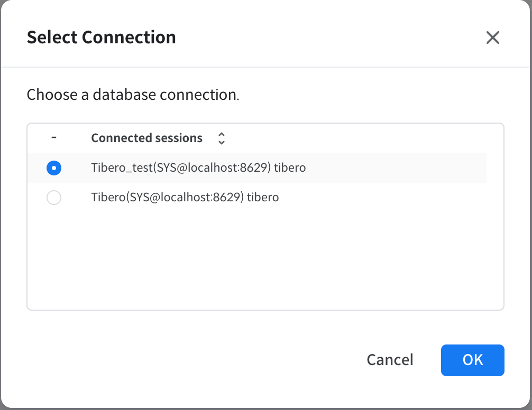The width and height of the screenshot is (532, 410).
Task: Close the Select Connection dialog
Action: [492, 38]
